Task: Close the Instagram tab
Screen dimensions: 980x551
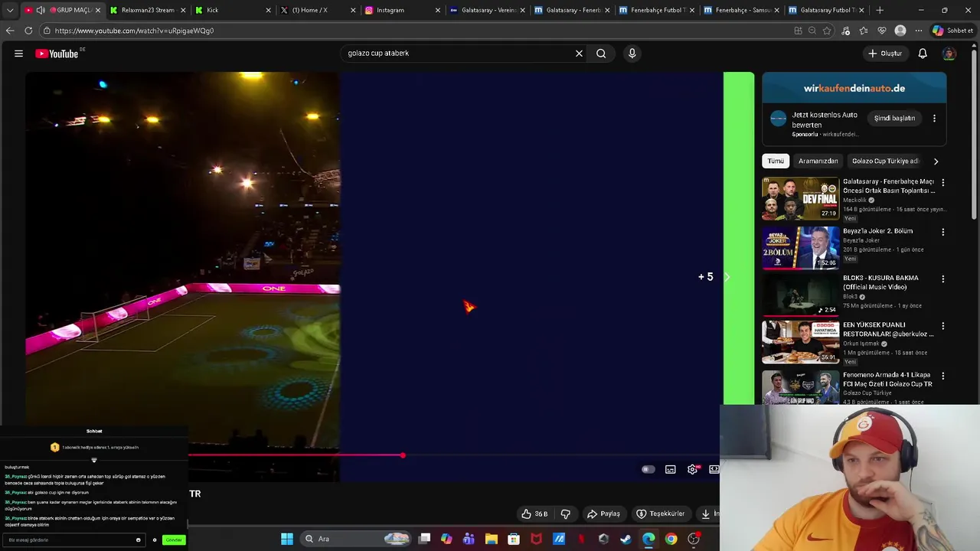Action: (438, 10)
